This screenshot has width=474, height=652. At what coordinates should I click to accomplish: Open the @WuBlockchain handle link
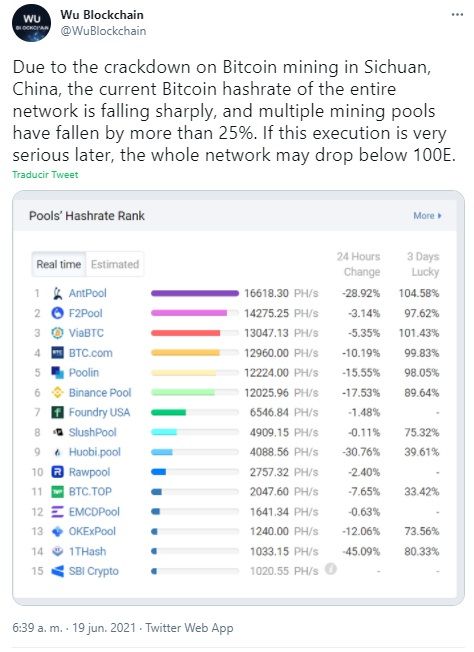[x=103, y=31]
